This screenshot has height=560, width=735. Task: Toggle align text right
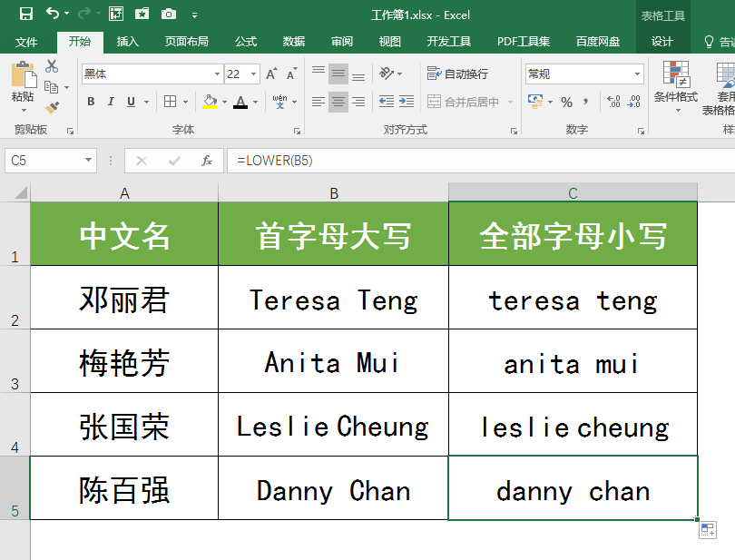click(x=358, y=102)
